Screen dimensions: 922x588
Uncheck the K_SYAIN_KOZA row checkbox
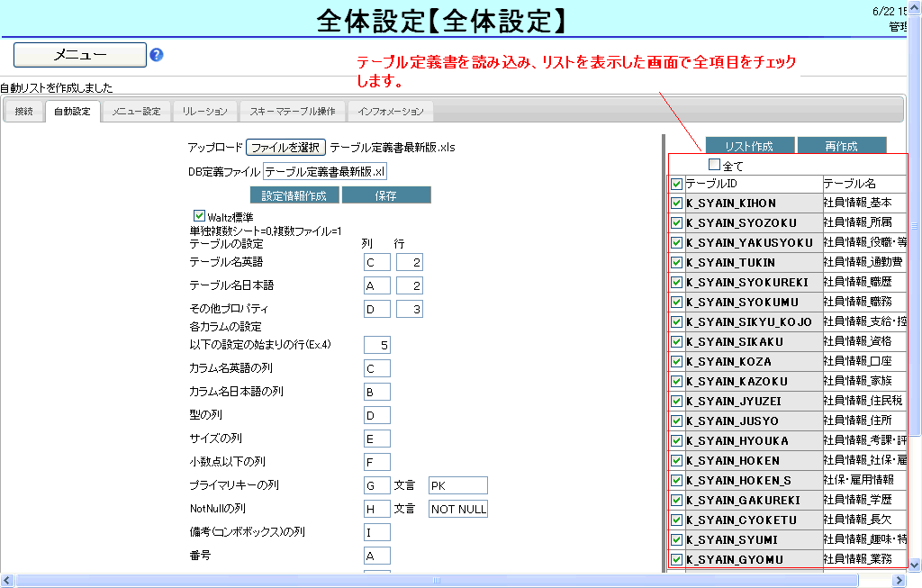[x=676, y=361]
